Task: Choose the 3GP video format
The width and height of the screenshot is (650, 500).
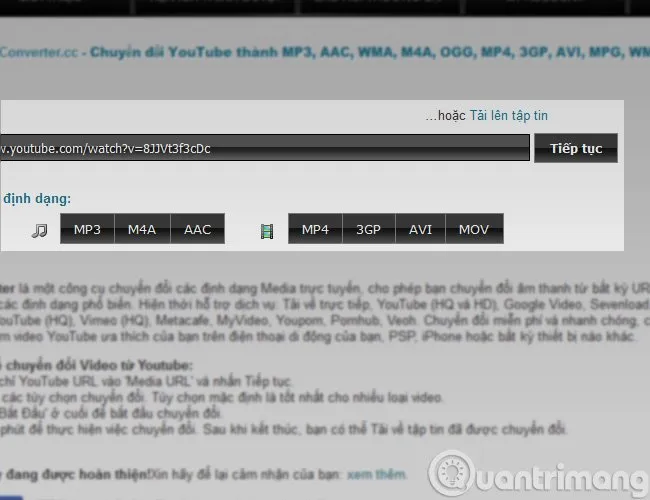Action: [369, 230]
